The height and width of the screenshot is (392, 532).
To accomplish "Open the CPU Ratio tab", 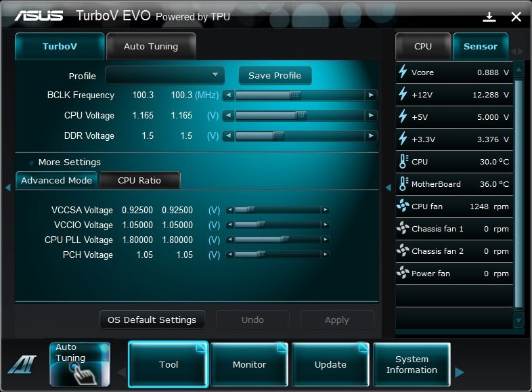I will click(139, 180).
